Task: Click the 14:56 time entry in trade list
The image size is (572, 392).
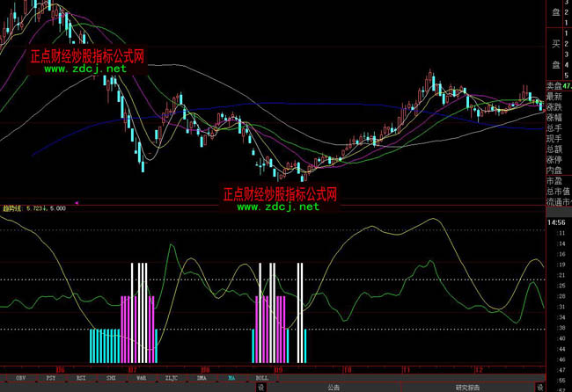Action: point(556,224)
